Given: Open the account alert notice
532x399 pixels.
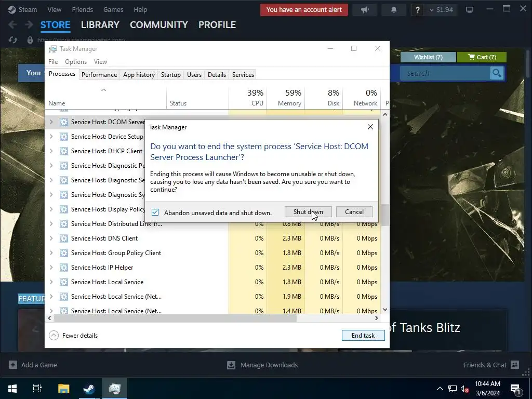Looking at the screenshot, I should 304,10.
